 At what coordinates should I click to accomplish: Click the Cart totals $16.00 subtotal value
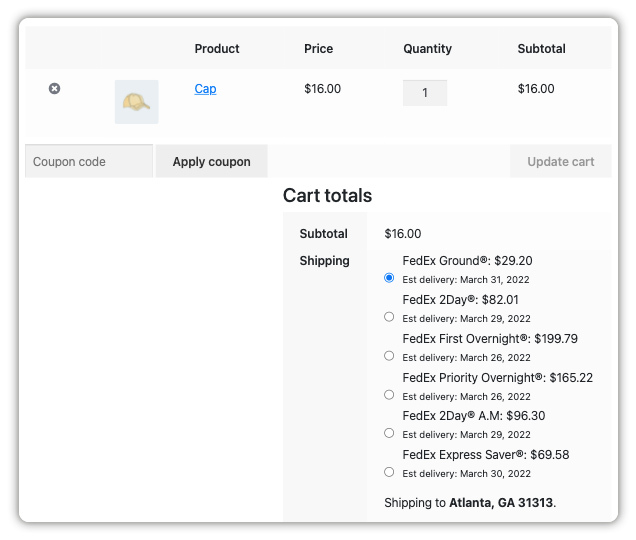403,234
